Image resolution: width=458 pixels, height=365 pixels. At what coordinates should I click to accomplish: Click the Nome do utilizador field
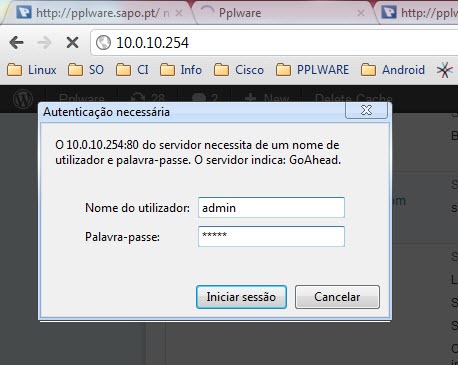pyautogui.click(x=271, y=207)
